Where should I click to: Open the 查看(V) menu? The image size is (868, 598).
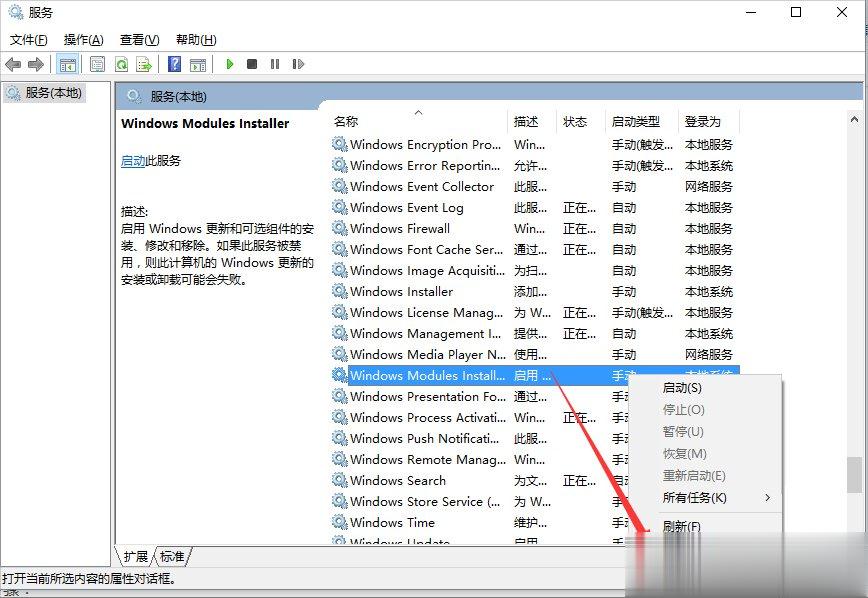click(x=140, y=40)
